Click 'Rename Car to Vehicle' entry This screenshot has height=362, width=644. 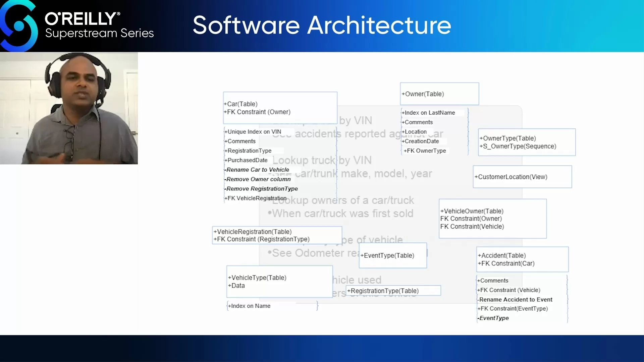[257, 170]
